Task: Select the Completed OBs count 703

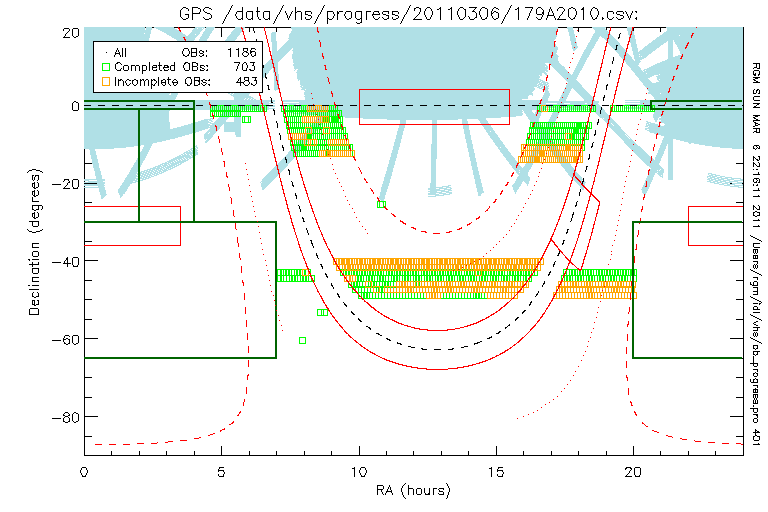Action: [245, 66]
